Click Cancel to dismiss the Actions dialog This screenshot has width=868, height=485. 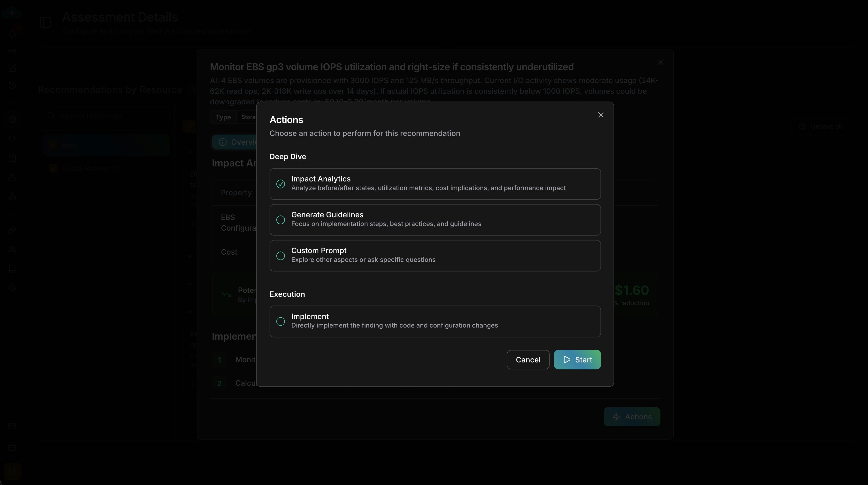[528, 360]
